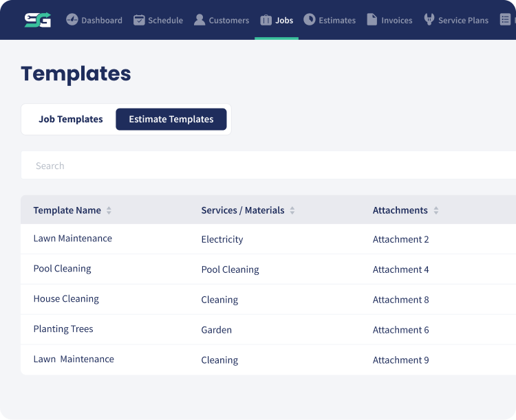Click the Services / Materials header text
516x420 pixels.
click(243, 210)
